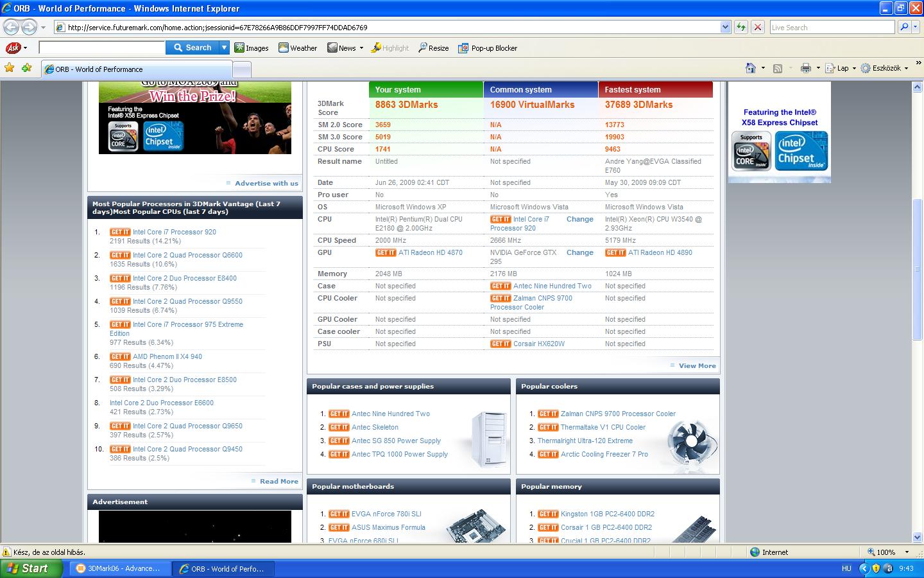The height and width of the screenshot is (578, 924).
Task: Go back with the browser Back arrow
Action: click(11, 27)
